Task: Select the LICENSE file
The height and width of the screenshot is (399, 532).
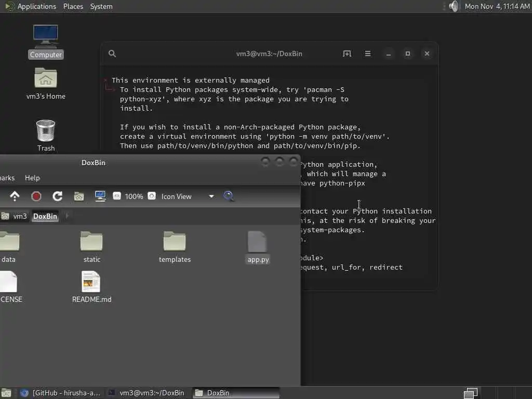Action: click(10, 287)
